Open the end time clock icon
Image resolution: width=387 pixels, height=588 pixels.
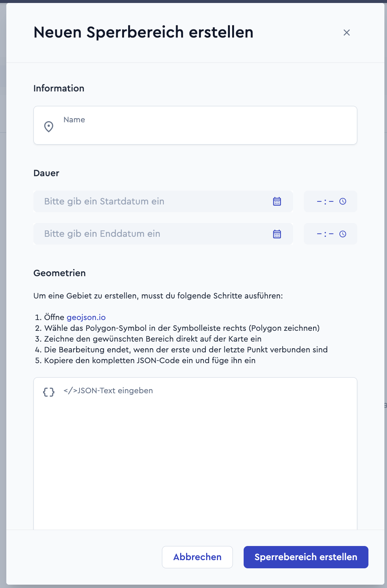343,234
